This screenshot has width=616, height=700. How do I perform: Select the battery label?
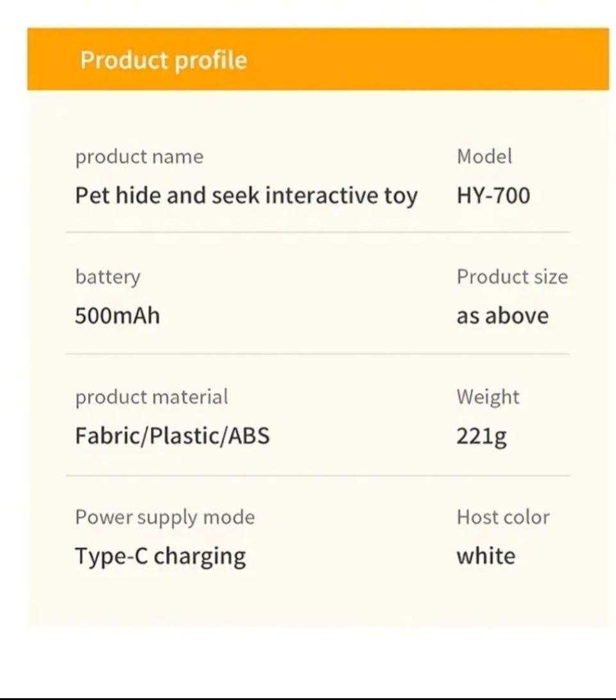[x=108, y=277]
